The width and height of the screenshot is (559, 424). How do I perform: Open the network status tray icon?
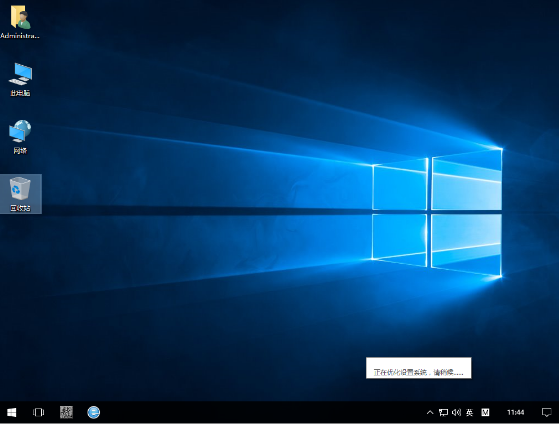point(443,413)
